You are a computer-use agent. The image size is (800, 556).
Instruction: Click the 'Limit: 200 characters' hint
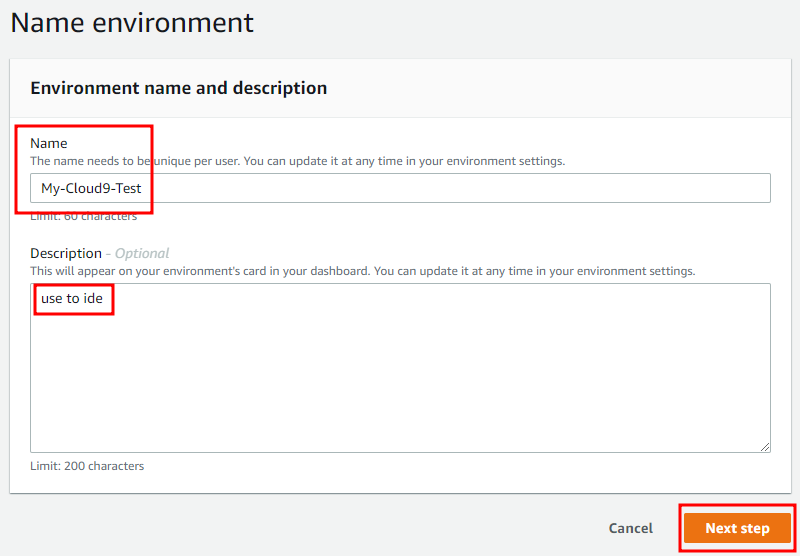pos(87,466)
